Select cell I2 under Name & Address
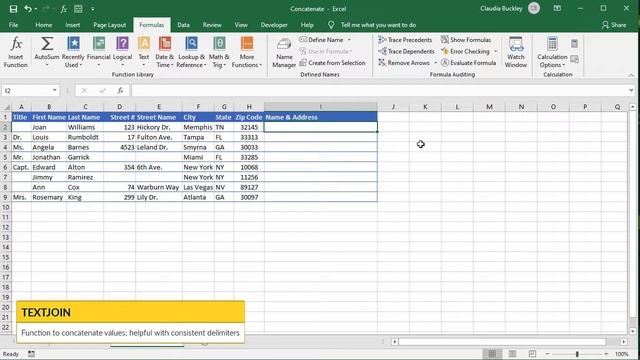Image resolution: width=640 pixels, height=360 pixels. click(x=320, y=127)
